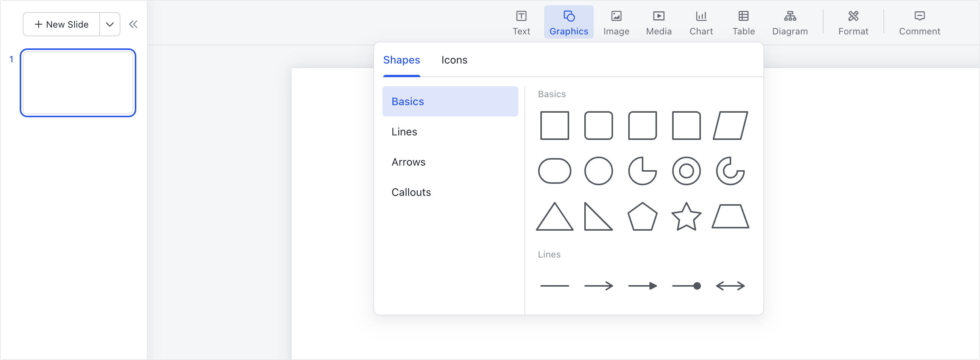
Task: Open the Text tool
Action: 521,23
